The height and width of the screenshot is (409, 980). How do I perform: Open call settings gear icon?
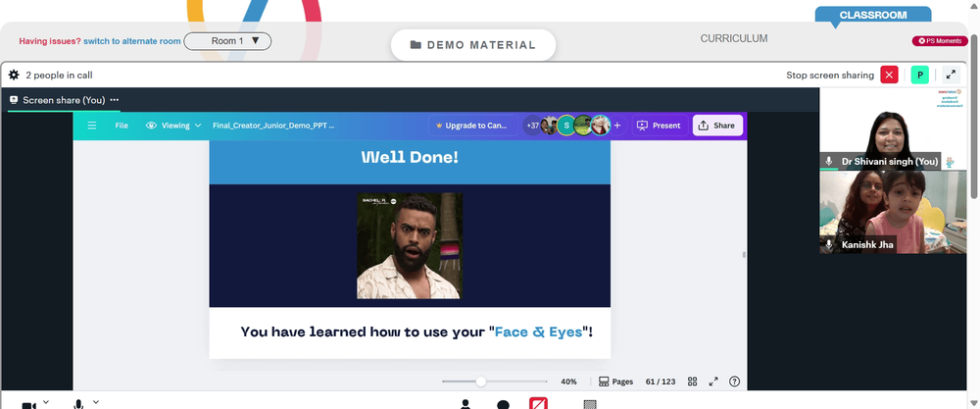click(14, 76)
